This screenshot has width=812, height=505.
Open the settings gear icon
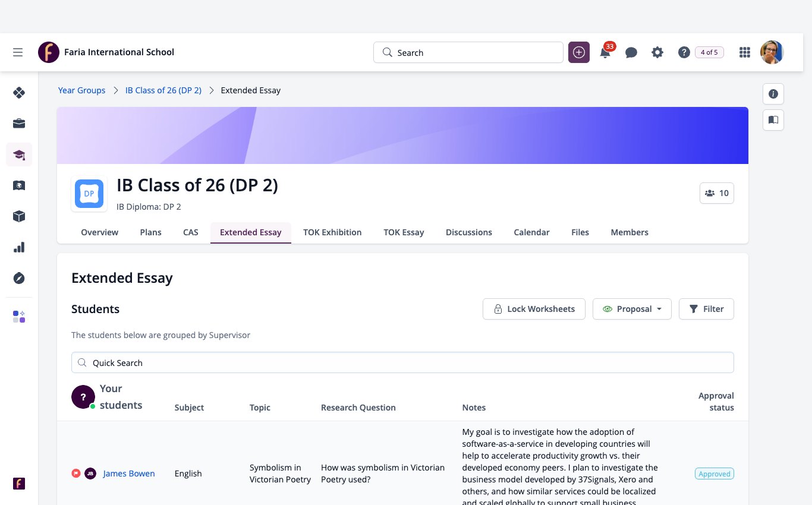click(x=657, y=52)
